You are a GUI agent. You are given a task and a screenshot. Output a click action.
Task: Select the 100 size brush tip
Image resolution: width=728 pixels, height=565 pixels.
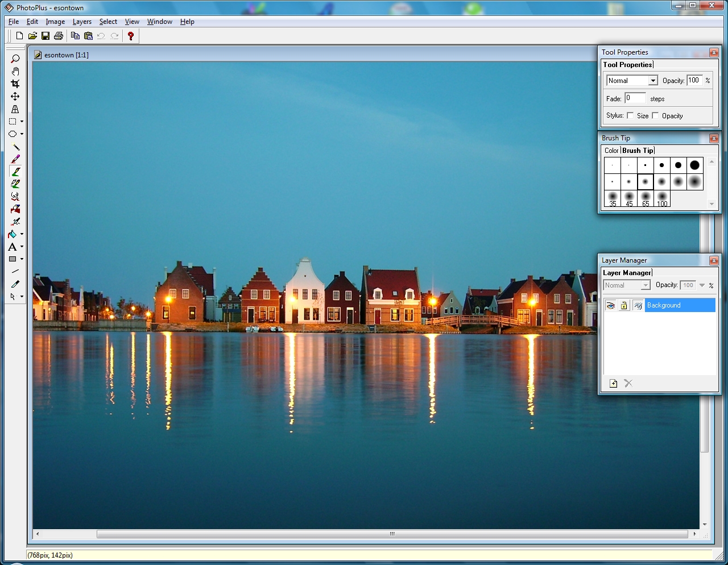(662, 199)
